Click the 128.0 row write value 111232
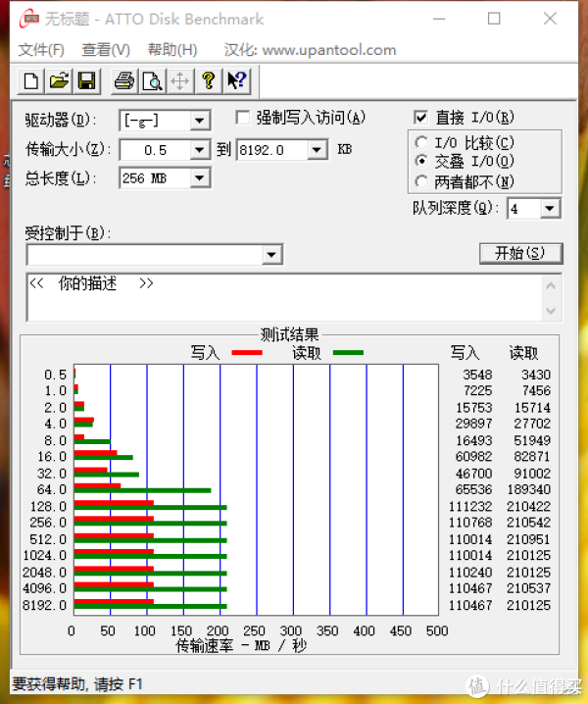 coord(470,507)
